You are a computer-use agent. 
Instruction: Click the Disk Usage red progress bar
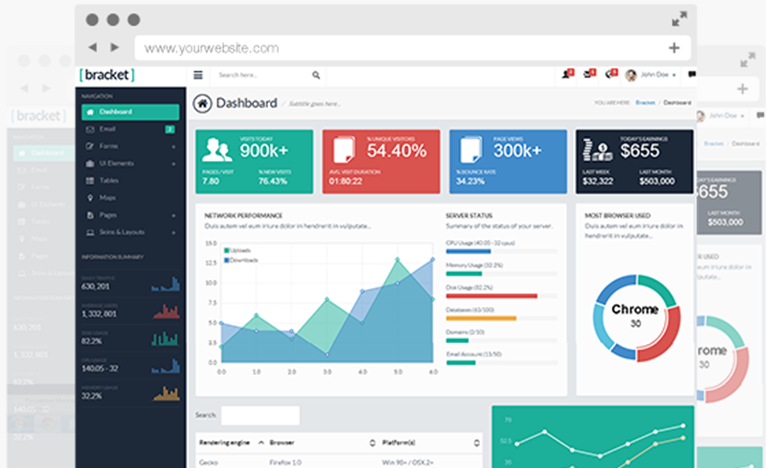tap(492, 296)
